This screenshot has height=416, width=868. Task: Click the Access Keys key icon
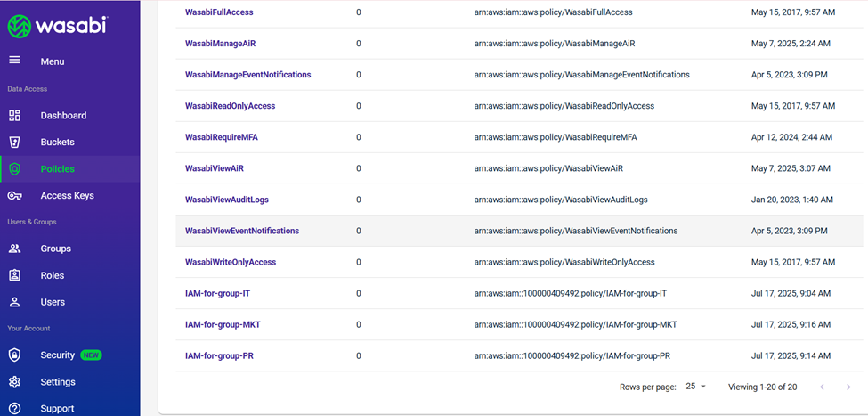[14, 196]
